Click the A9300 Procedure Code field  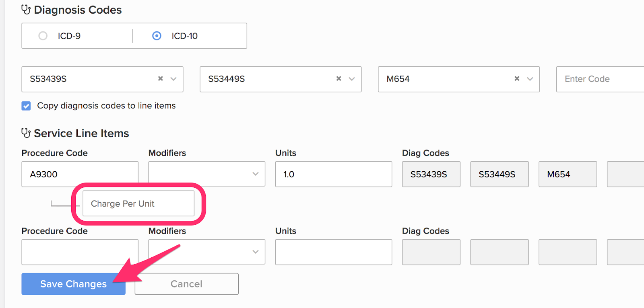80,174
